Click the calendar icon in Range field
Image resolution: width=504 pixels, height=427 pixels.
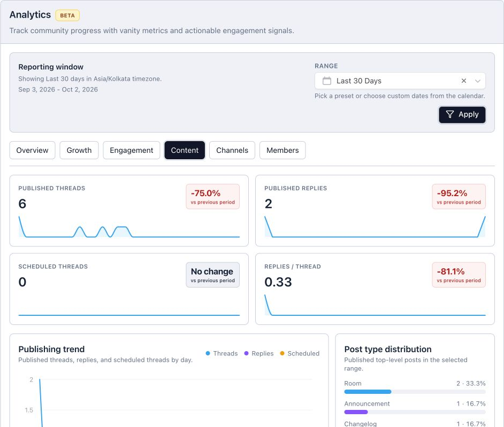(326, 81)
